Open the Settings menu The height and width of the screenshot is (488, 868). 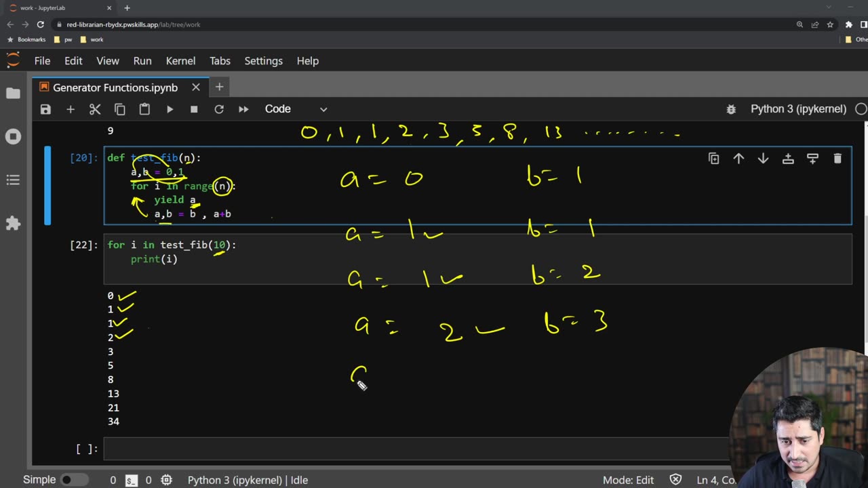click(x=263, y=61)
